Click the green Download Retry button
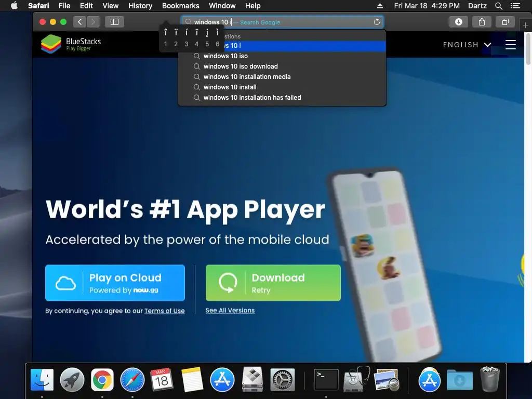 (x=273, y=283)
